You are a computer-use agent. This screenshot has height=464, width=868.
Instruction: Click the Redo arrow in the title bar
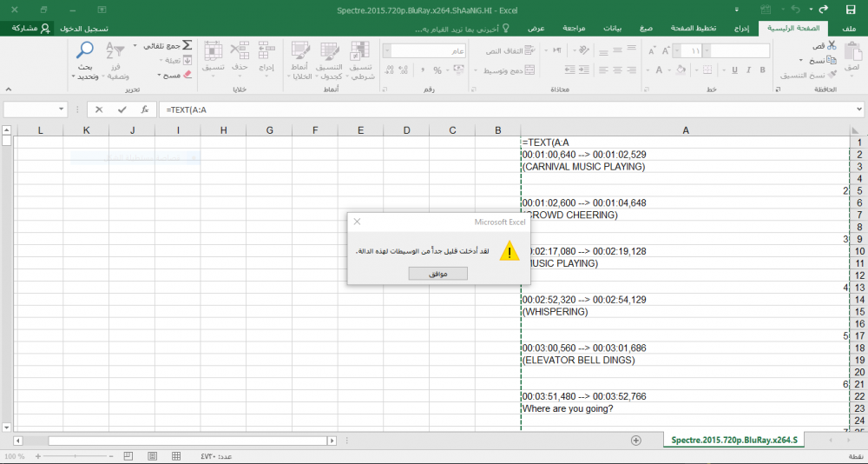823,10
